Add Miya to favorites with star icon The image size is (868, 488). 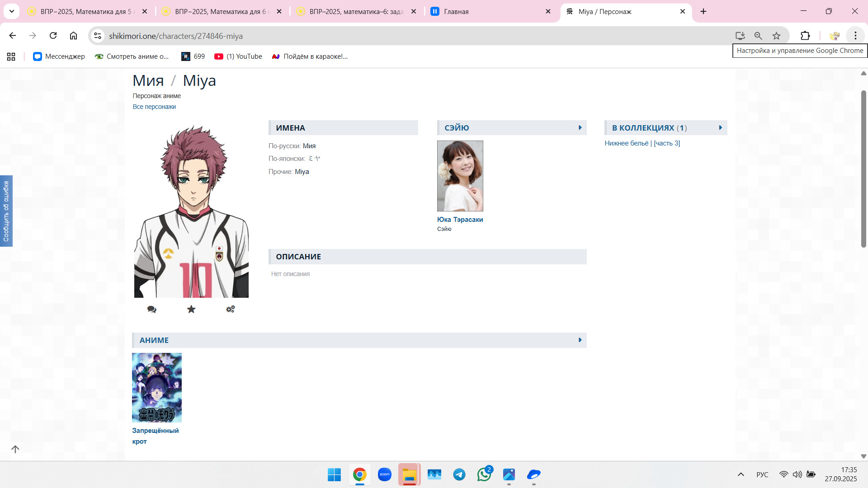[x=191, y=310]
